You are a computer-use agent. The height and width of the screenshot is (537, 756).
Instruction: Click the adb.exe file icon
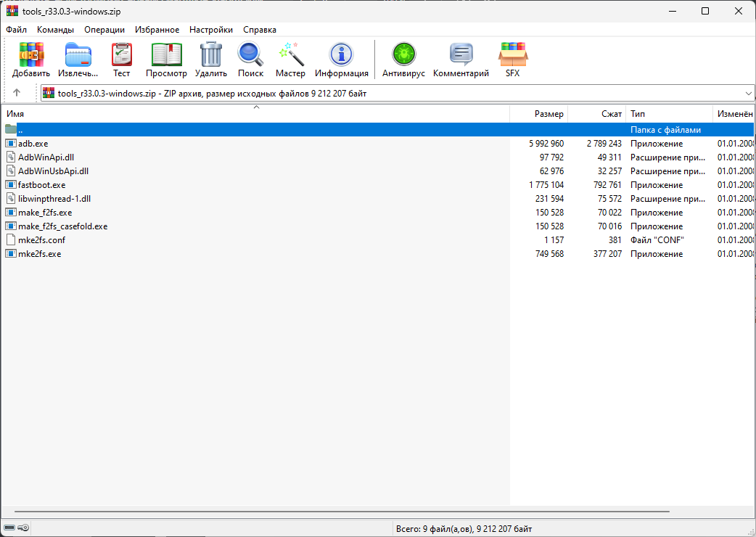tap(11, 143)
